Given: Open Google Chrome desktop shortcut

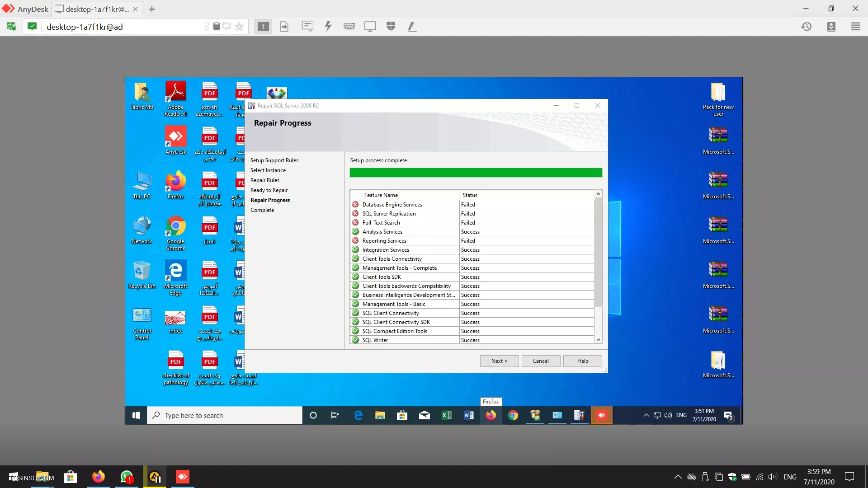Looking at the screenshot, I should click(x=175, y=233).
